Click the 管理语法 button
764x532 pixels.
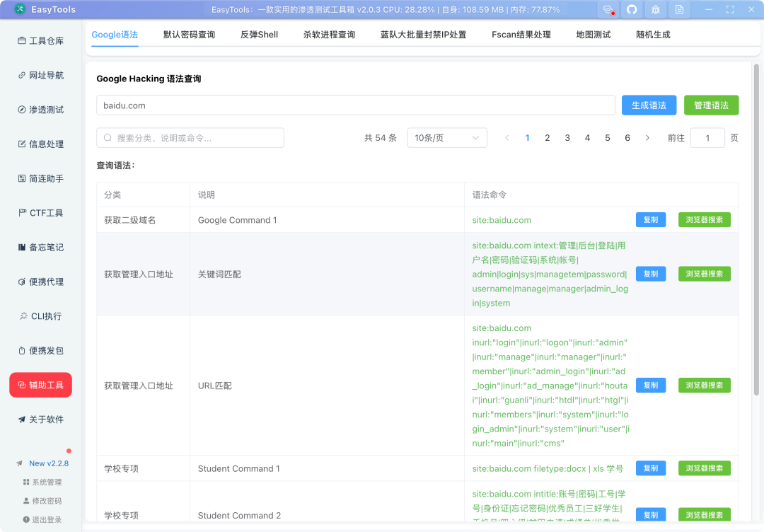coord(711,105)
